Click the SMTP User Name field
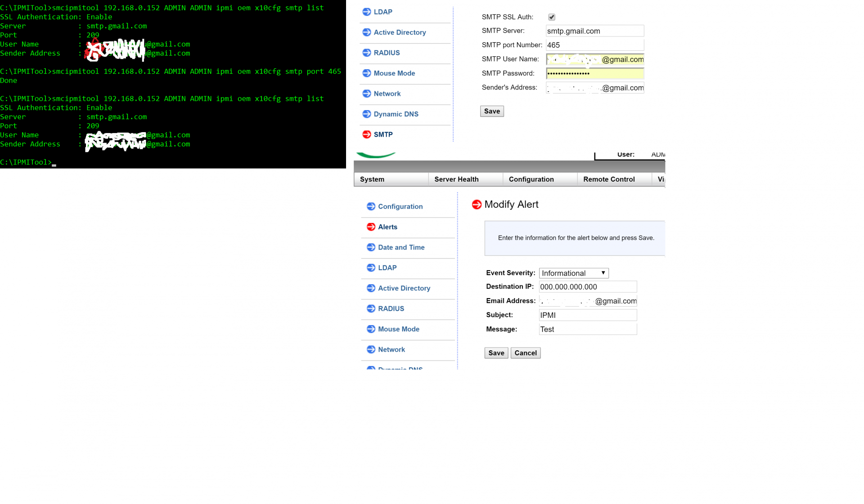Image resolution: width=864 pixels, height=504 pixels. pyautogui.click(x=595, y=59)
